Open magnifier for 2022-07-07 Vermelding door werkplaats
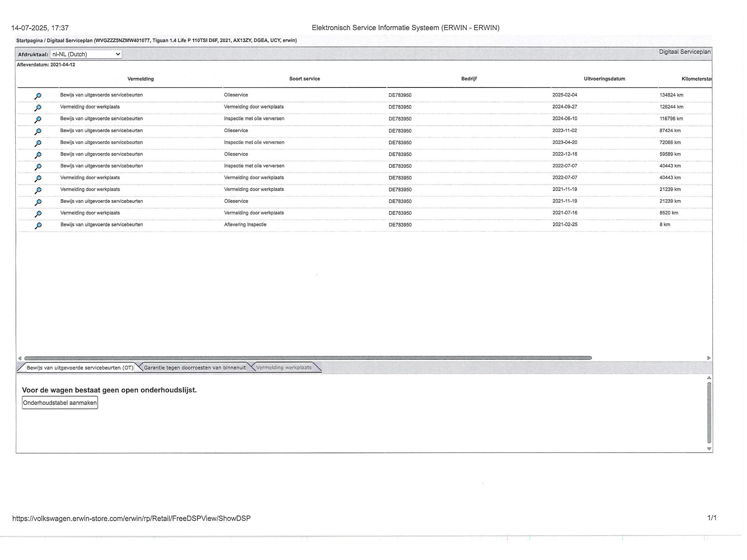 point(38,179)
